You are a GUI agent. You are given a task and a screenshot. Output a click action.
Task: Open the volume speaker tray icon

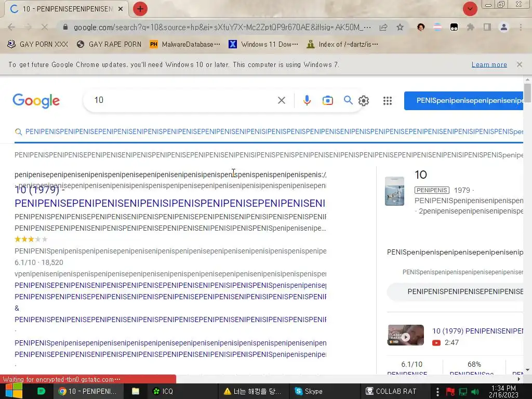(x=475, y=392)
